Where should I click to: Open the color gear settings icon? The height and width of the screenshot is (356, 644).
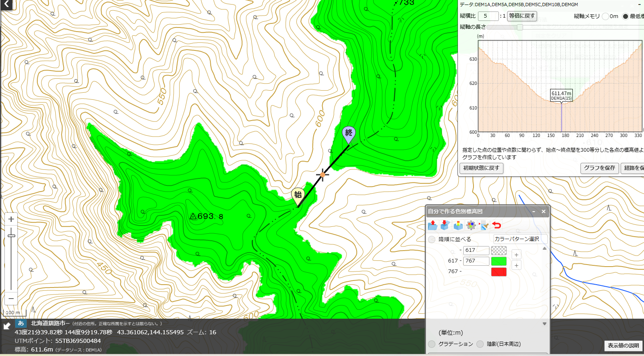[471, 225]
